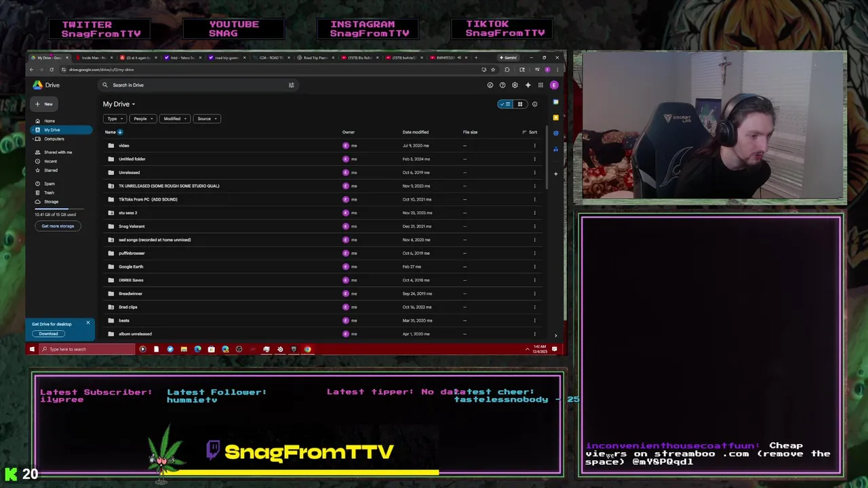Viewport: 868px width, 488px height.
Task: Click the plus get add-ons side panel icon
Action: pos(555,174)
